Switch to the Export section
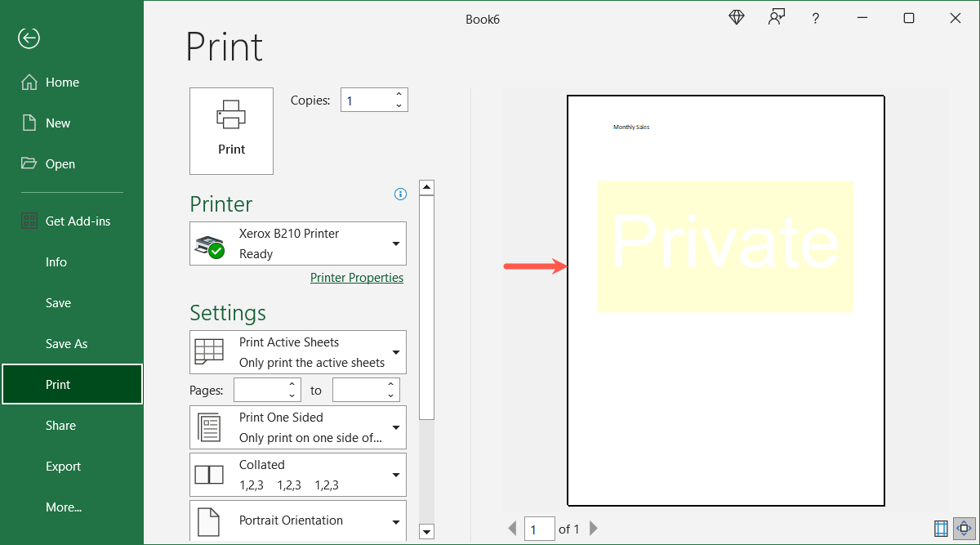 [63, 466]
